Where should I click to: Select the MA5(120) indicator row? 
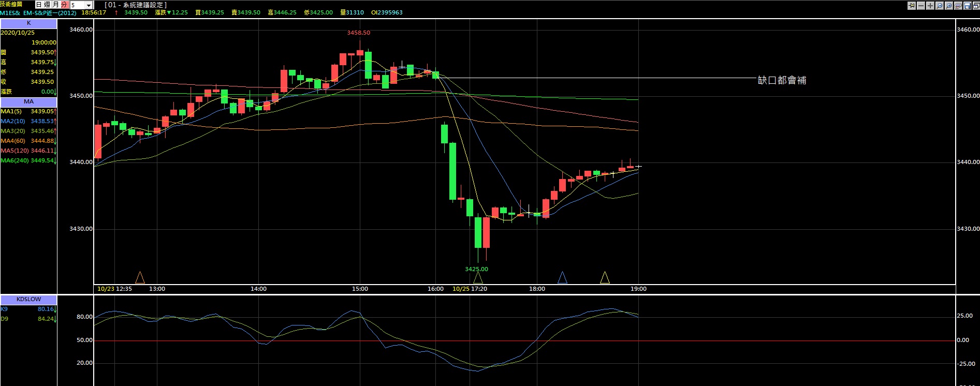pyautogui.click(x=28, y=151)
